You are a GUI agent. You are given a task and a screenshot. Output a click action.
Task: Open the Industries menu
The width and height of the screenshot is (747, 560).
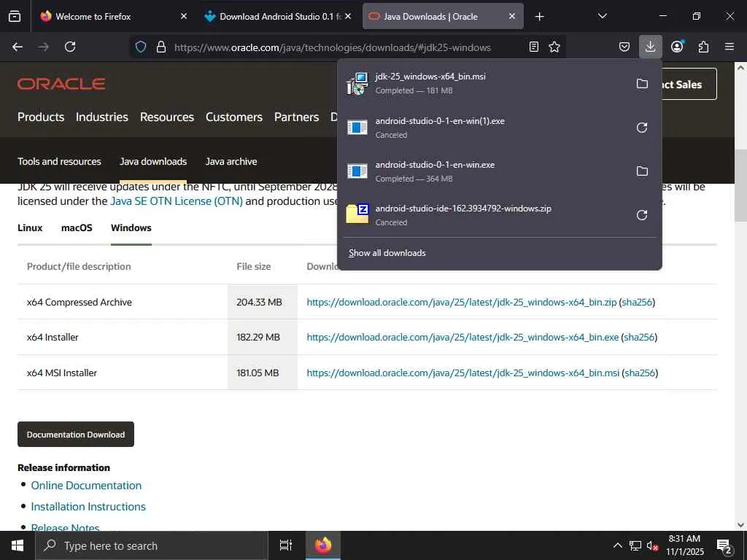tap(102, 117)
